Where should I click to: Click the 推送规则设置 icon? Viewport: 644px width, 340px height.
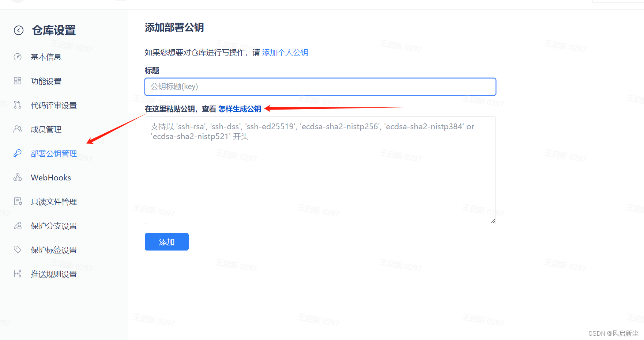[x=18, y=274]
